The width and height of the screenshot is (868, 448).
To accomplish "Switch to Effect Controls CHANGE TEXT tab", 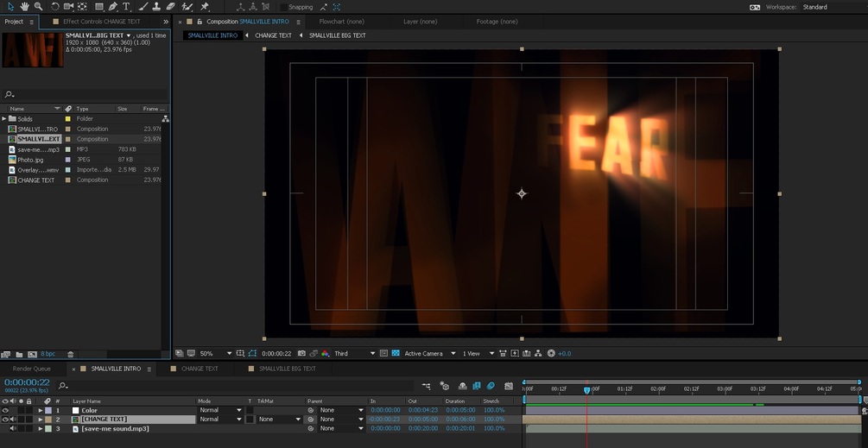I will (x=101, y=22).
